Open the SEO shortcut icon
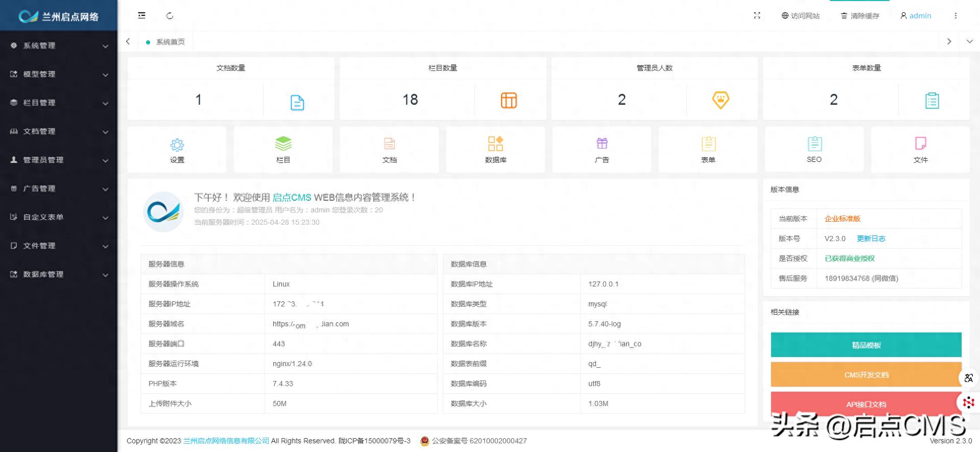The width and height of the screenshot is (980, 452). [814, 144]
